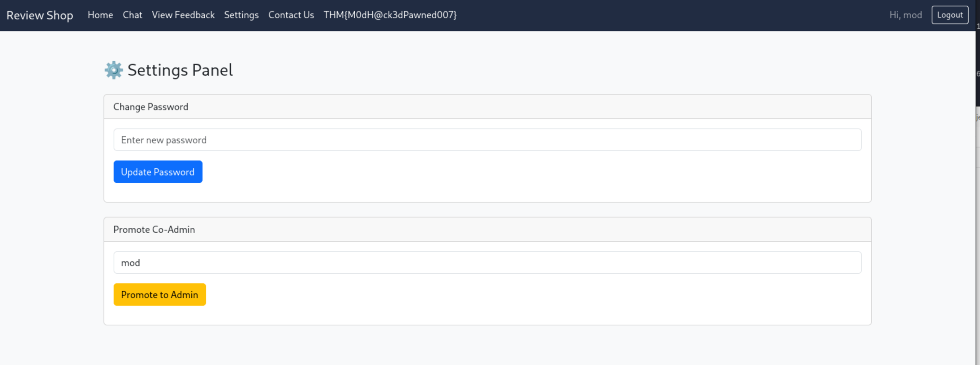The width and height of the screenshot is (980, 365).
Task: Click the Promote Co-Admin card header
Action: pos(487,229)
